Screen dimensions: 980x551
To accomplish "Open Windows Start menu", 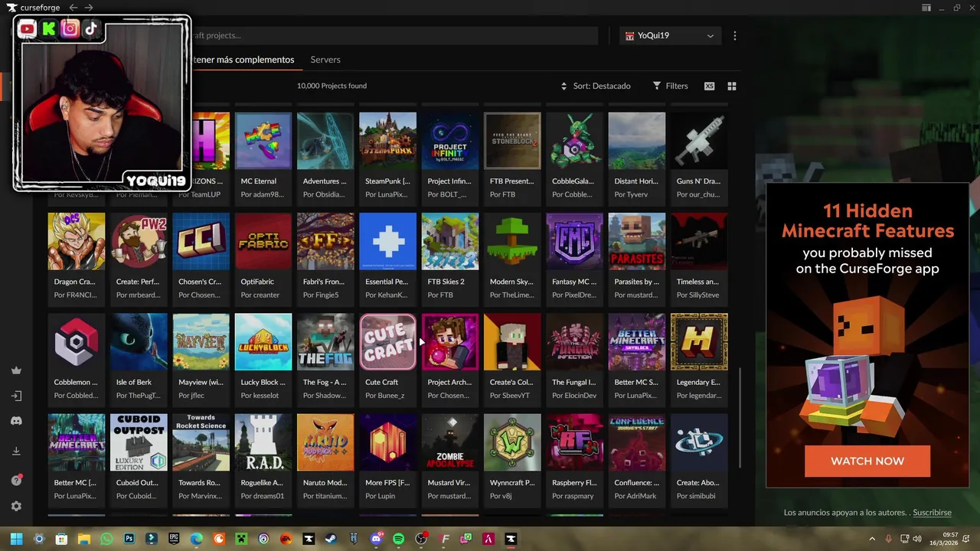I will coord(16,539).
